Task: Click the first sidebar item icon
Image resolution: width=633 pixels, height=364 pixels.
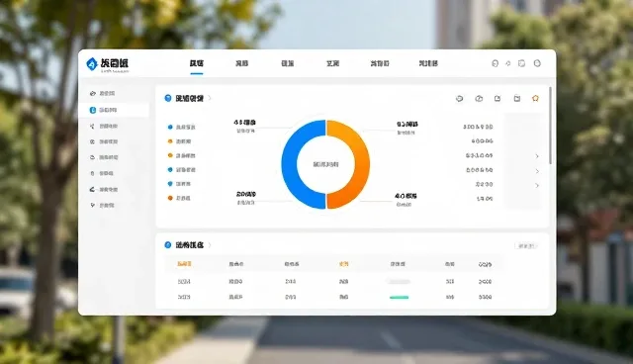Action: [92, 93]
